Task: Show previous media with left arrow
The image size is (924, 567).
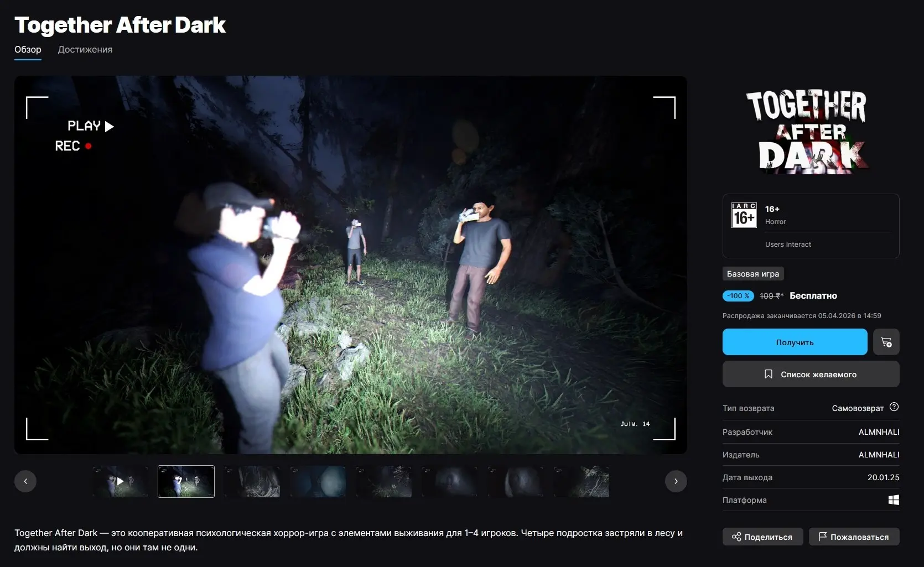Action: click(25, 481)
